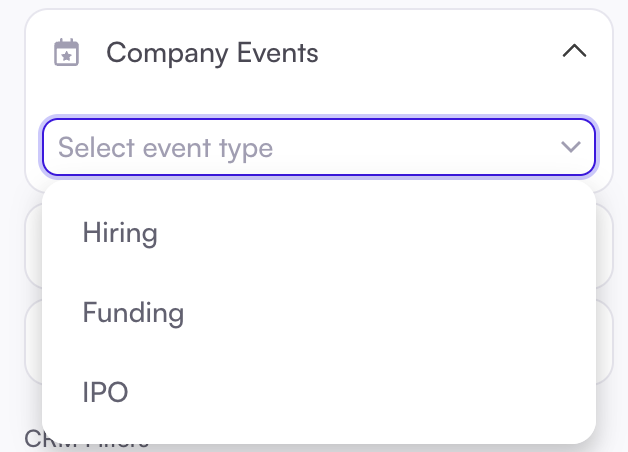The height and width of the screenshot is (452, 628).
Task: Click the Select event type placeholder text
Action: pos(165,148)
